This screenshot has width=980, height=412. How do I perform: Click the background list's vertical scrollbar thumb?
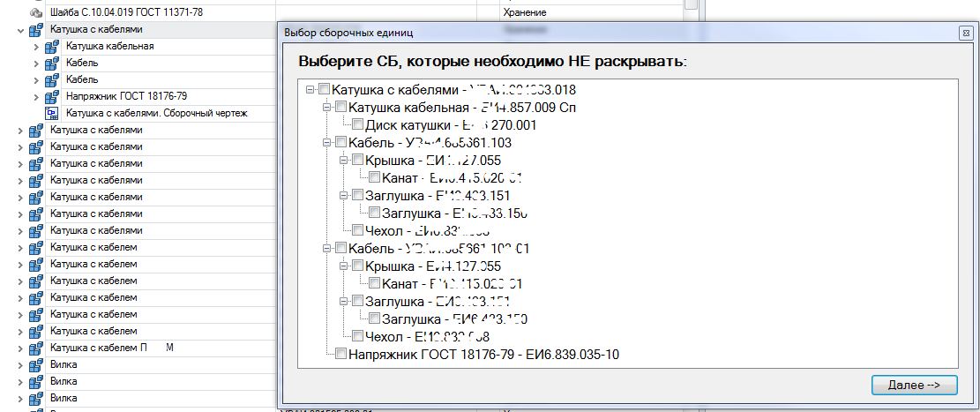[x=690, y=5]
